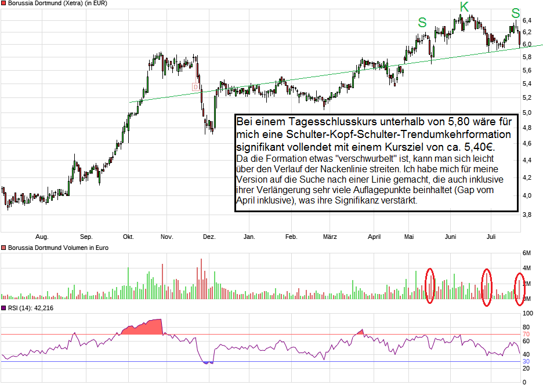Click the green 'K' head label
Image resolution: width=543 pixels, height=392 pixels.
pyautogui.click(x=464, y=7)
